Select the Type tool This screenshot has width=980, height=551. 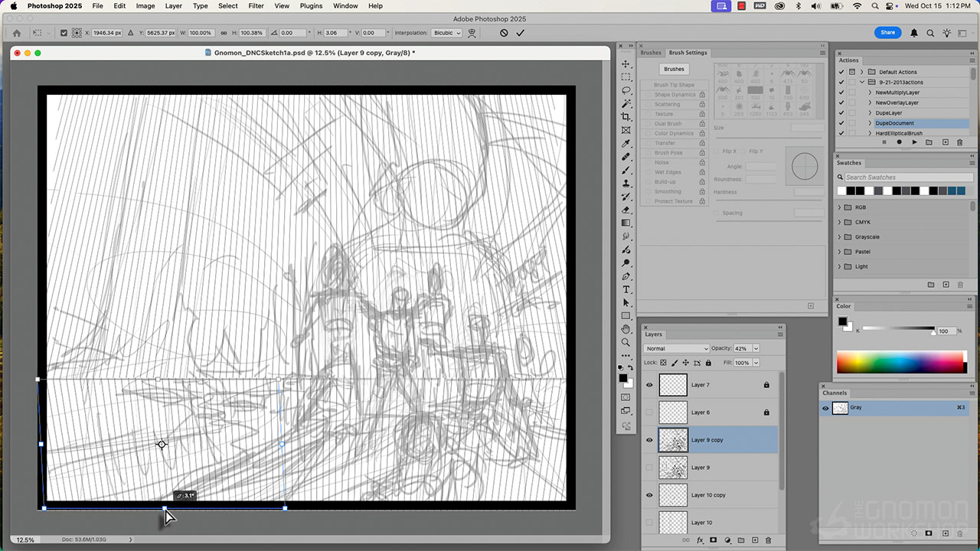click(626, 289)
